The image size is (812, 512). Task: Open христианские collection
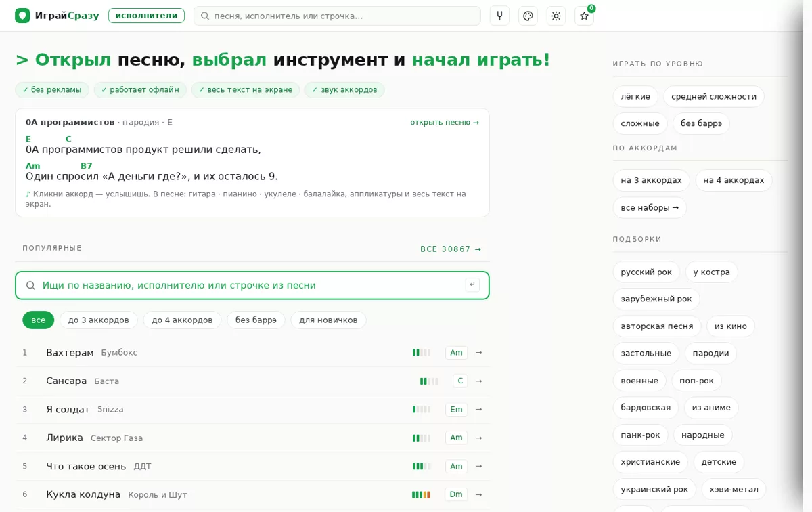click(650, 462)
